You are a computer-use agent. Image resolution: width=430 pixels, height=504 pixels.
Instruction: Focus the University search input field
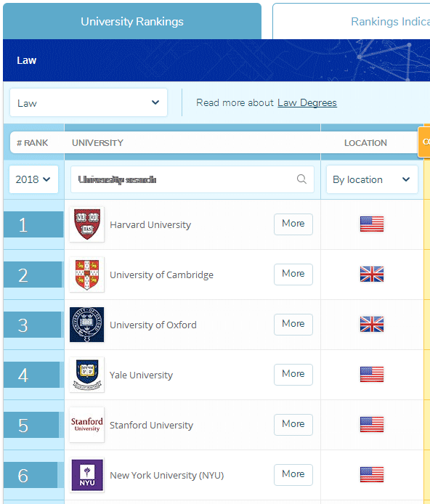click(192, 179)
